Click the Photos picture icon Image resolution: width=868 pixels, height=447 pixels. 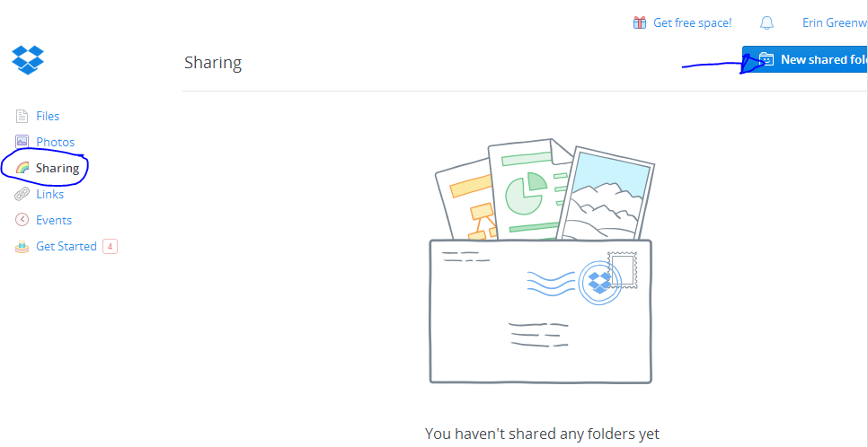[22, 142]
